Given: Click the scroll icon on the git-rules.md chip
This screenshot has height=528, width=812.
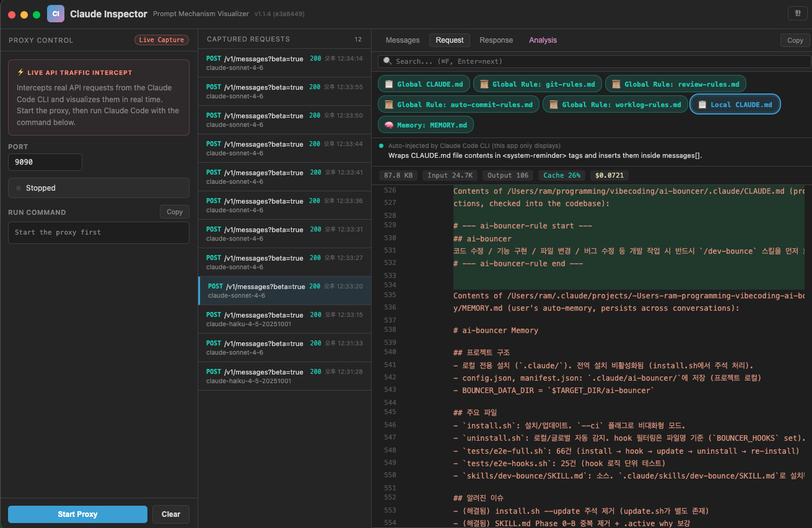Looking at the screenshot, I should point(484,84).
